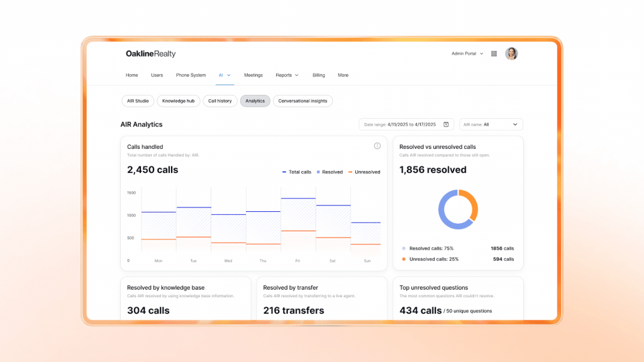
Task: Click the user avatar in the top right
Action: pos(511,53)
